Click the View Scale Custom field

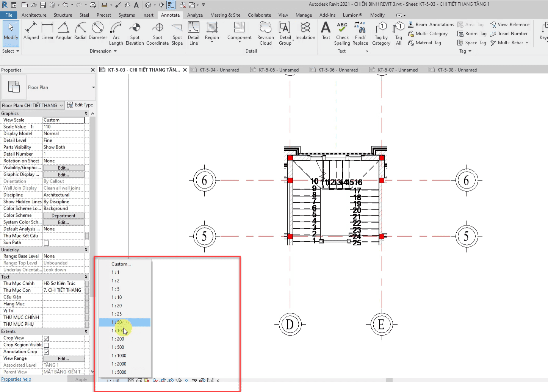pos(64,120)
